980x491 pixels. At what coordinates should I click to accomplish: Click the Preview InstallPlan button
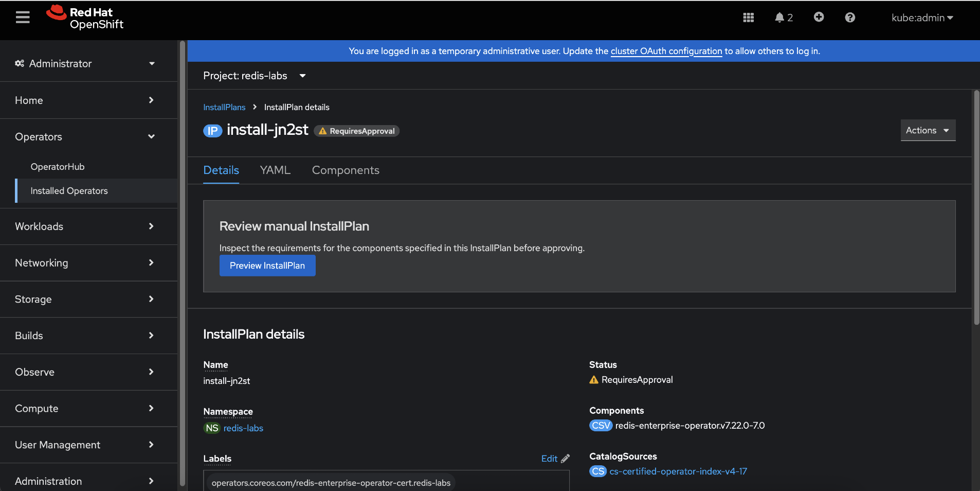tap(267, 266)
